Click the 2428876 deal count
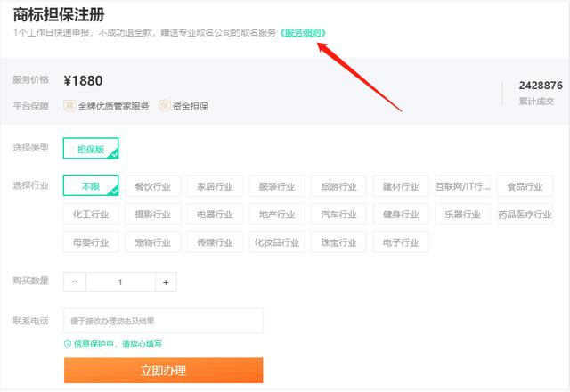570x392 pixels. click(x=541, y=86)
